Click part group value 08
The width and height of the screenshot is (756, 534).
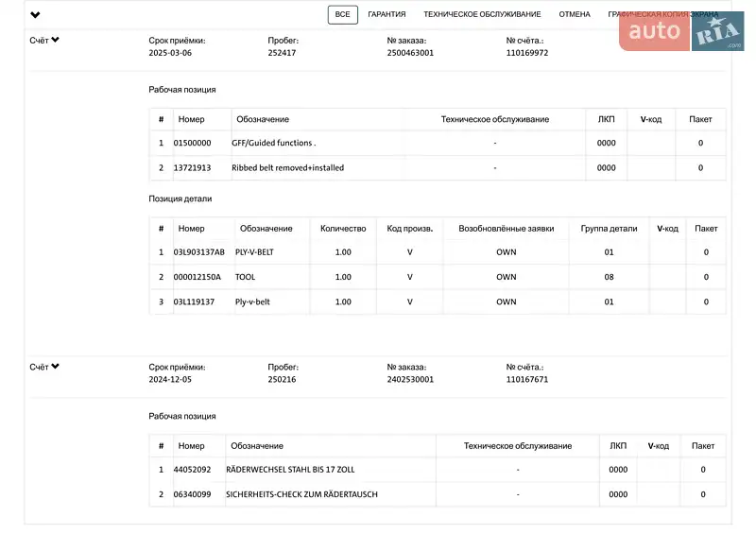[x=609, y=277]
